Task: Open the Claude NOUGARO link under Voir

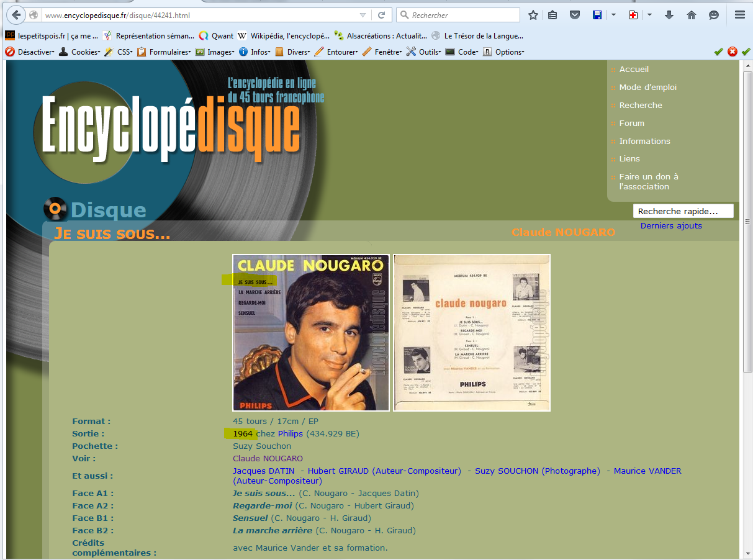Action: (268, 459)
